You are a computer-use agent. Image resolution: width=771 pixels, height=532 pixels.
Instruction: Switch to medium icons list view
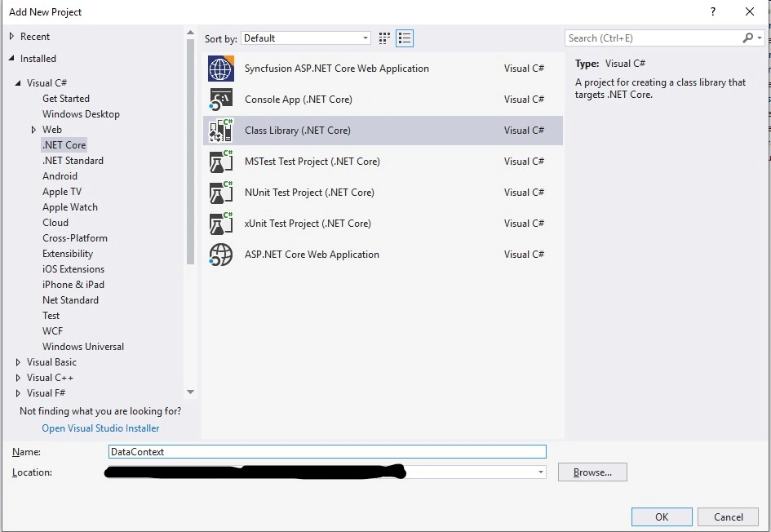coord(405,38)
